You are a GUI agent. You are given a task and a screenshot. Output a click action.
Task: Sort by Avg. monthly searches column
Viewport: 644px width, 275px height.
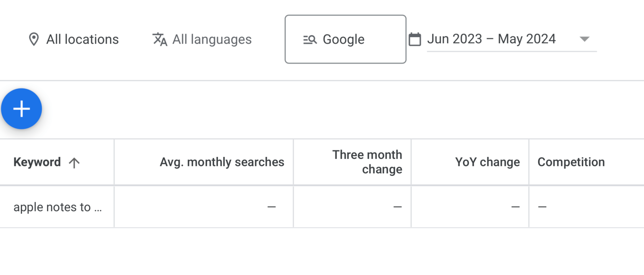222,162
